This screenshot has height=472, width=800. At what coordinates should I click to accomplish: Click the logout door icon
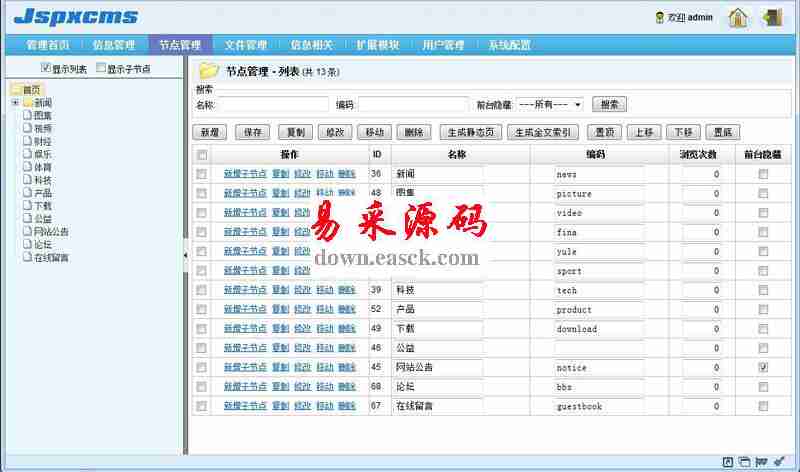coord(772,17)
